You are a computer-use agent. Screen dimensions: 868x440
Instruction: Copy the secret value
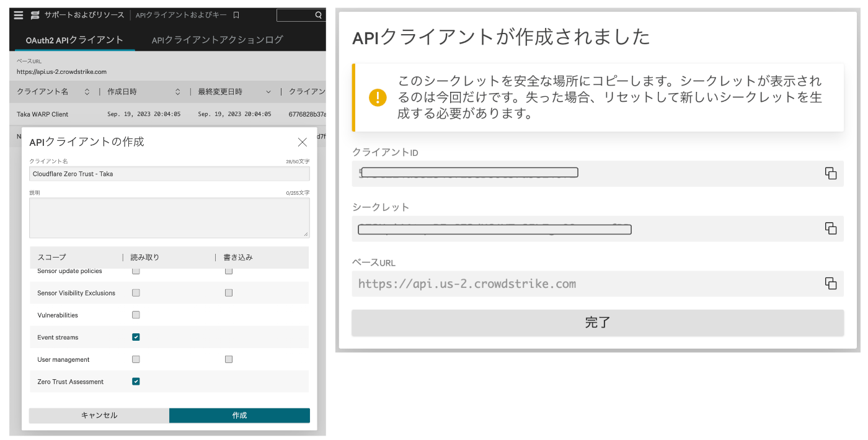[x=831, y=228]
